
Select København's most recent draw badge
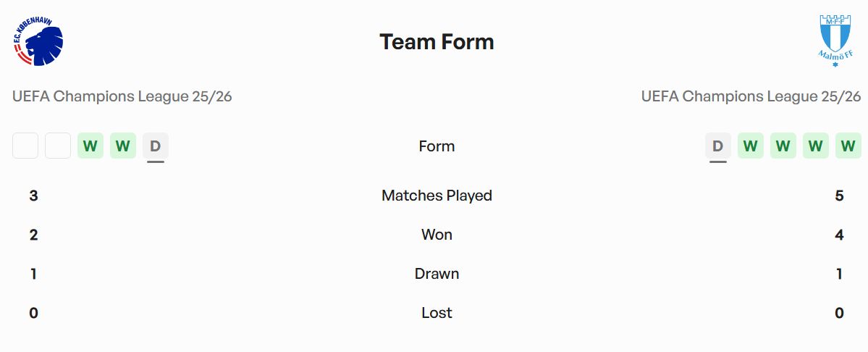(x=155, y=146)
